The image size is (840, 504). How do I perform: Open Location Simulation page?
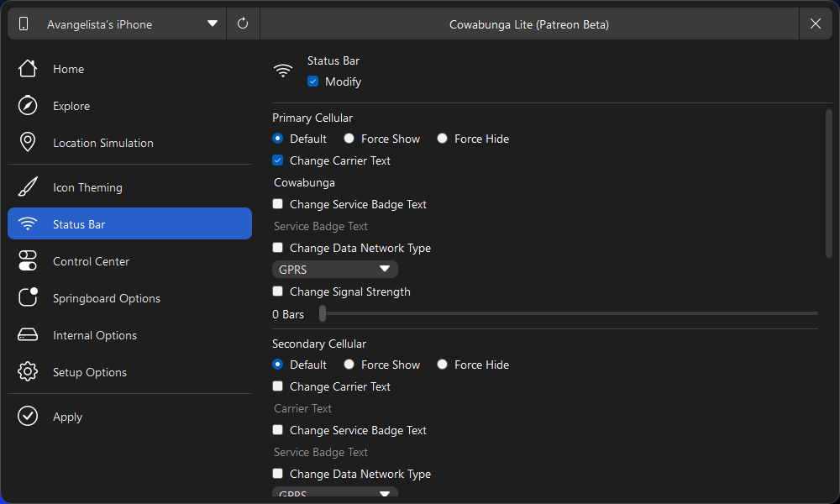coord(129,143)
